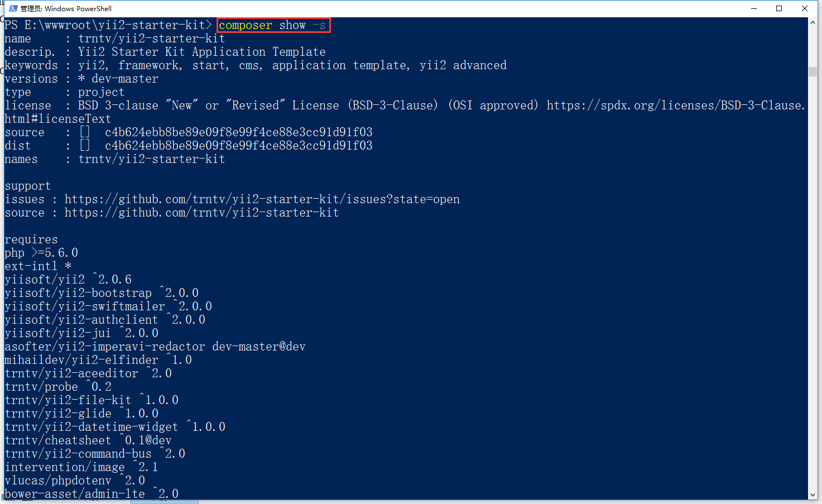Open the spdx.org BSD-3-Clause license URL
The image size is (822, 504).
(675, 105)
